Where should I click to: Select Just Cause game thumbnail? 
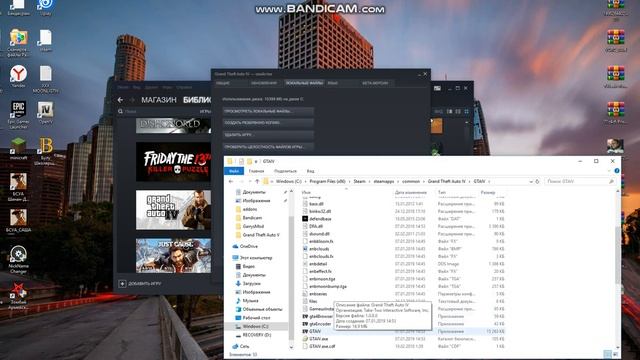(173, 256)
